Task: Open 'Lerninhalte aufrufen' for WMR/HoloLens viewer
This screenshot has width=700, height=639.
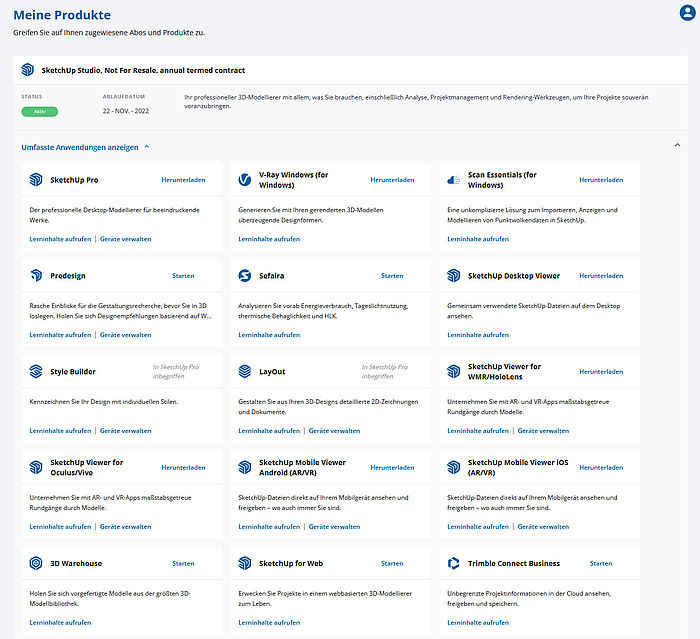Action: click(478, 430)
